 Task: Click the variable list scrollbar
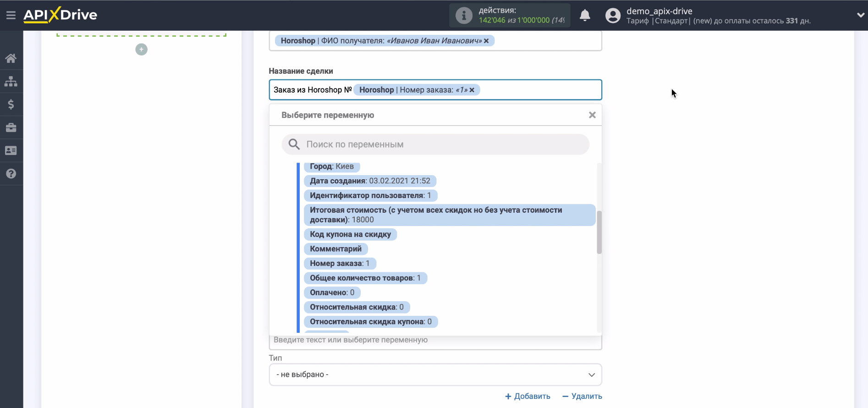pyautogui.click(x=599, y=232)
